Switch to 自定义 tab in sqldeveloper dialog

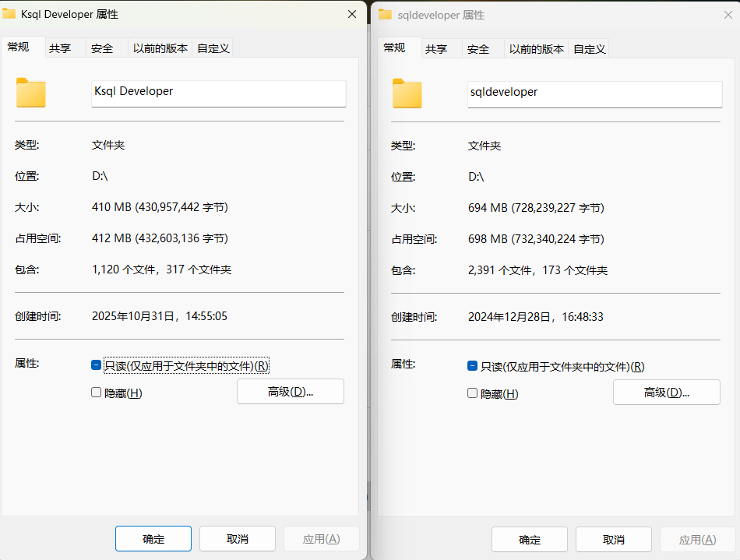[589, 49]
